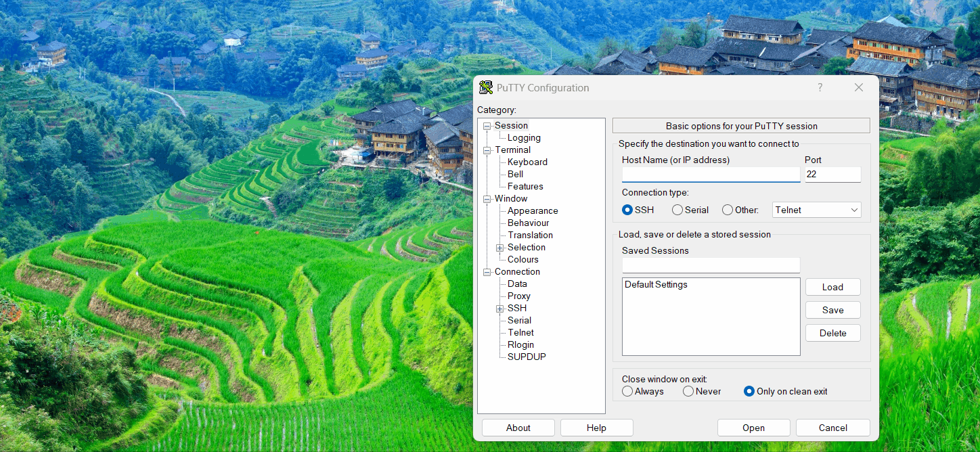The width and height of the screenshot is (980, 452).
Task: Select the SSH connection type radio
Action: tap(627, 210)
